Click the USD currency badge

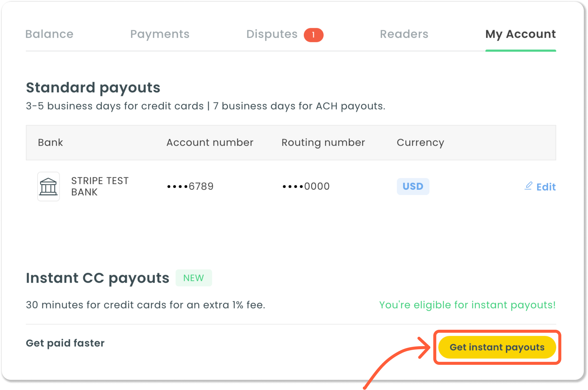click(x=413, y=186)
